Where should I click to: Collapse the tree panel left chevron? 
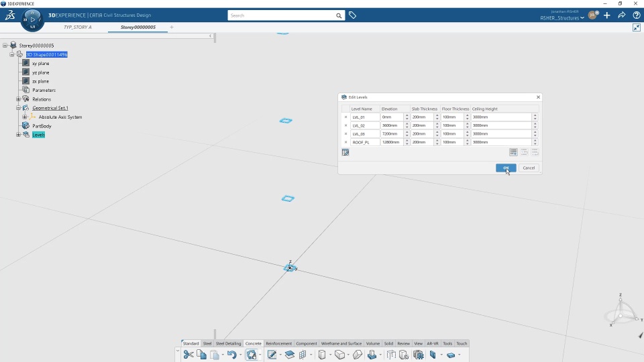coord(210,36)
